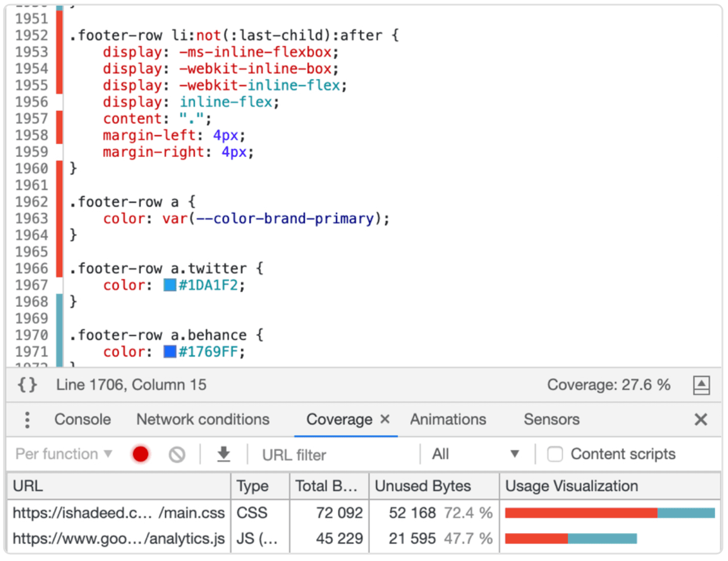Viewport: 728px width, 561px height.
Task: Open the drawer three-dot menu
Action: click(27, 420)
